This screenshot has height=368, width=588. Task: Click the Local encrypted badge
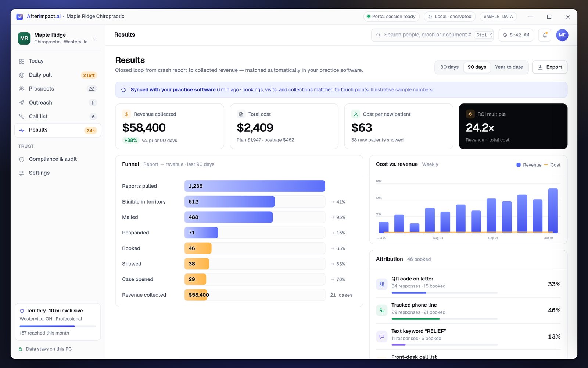click(x=449, y=17)
